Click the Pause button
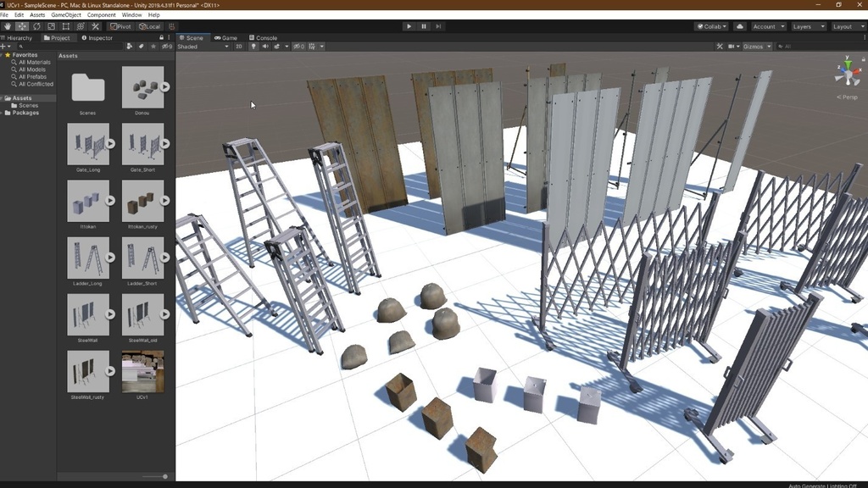Viewport: 868px width, 488px height. point(424,26)
